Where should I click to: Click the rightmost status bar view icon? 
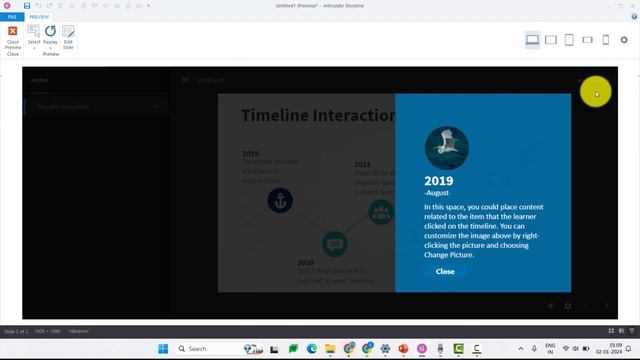[632, 331]
